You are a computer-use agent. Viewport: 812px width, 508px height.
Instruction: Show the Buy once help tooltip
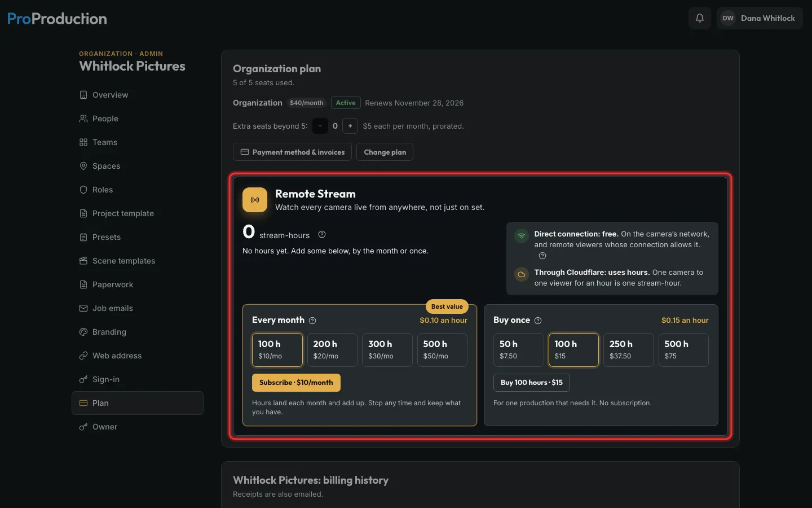[x=538, y=321]
